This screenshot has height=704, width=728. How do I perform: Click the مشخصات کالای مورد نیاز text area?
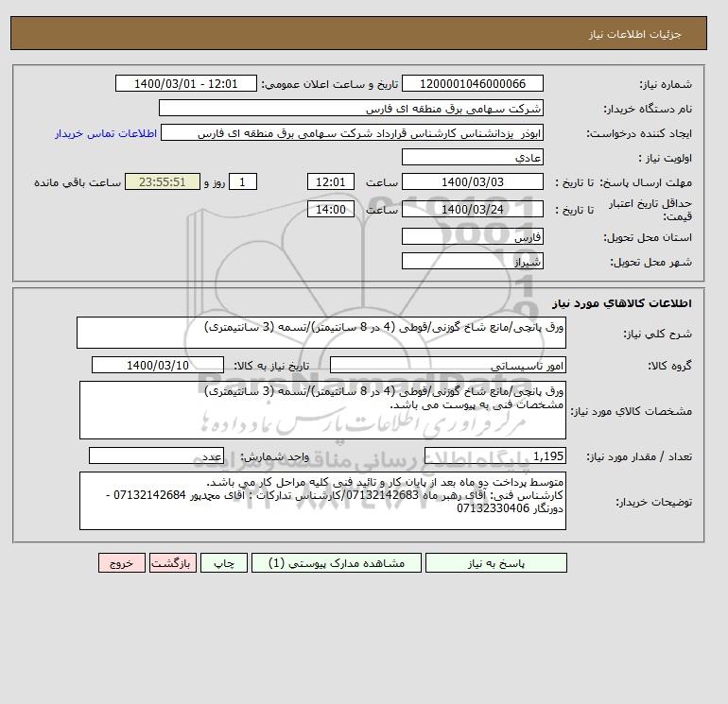322,410
